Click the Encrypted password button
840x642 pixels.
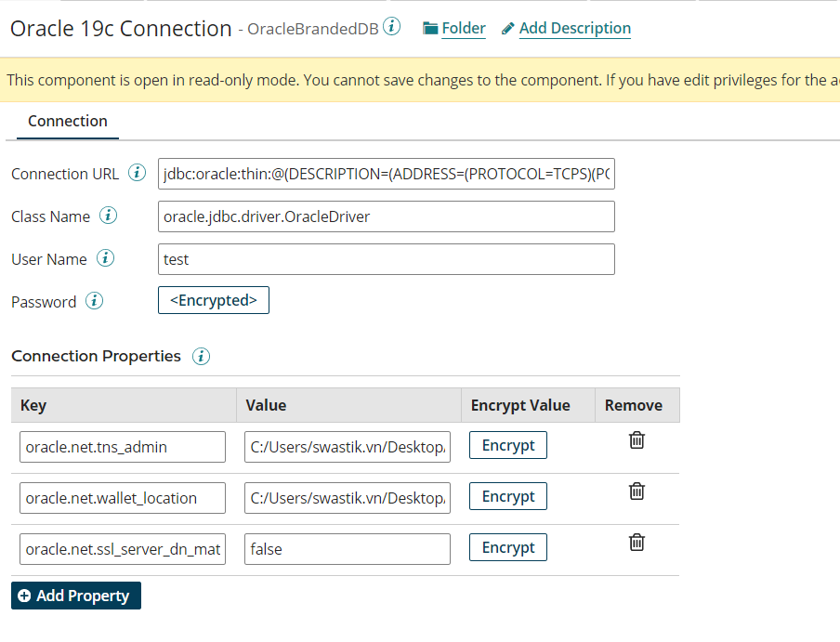click(x=214, y=300)
